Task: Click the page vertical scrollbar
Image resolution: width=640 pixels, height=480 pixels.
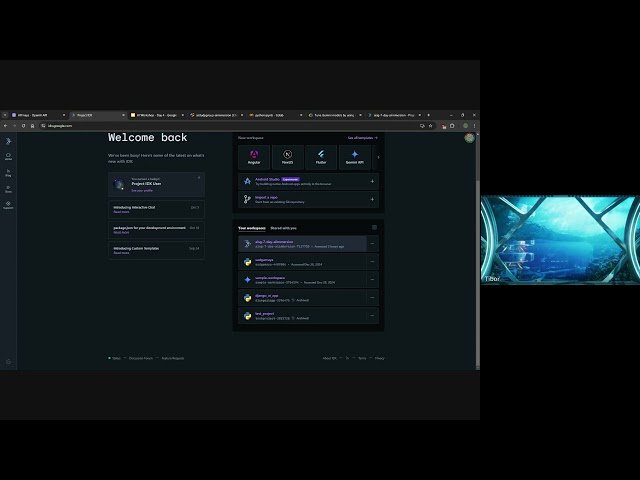Action: coord(478,271)
